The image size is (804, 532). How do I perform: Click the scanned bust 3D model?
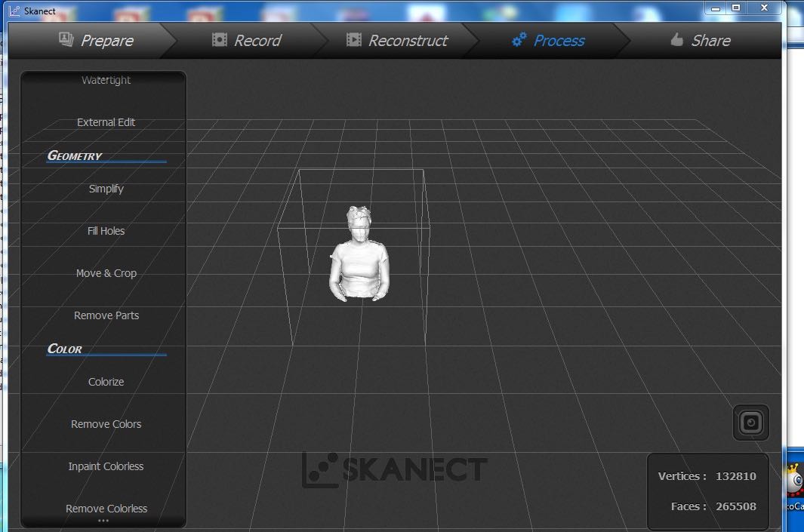click(x=359, y=254)
